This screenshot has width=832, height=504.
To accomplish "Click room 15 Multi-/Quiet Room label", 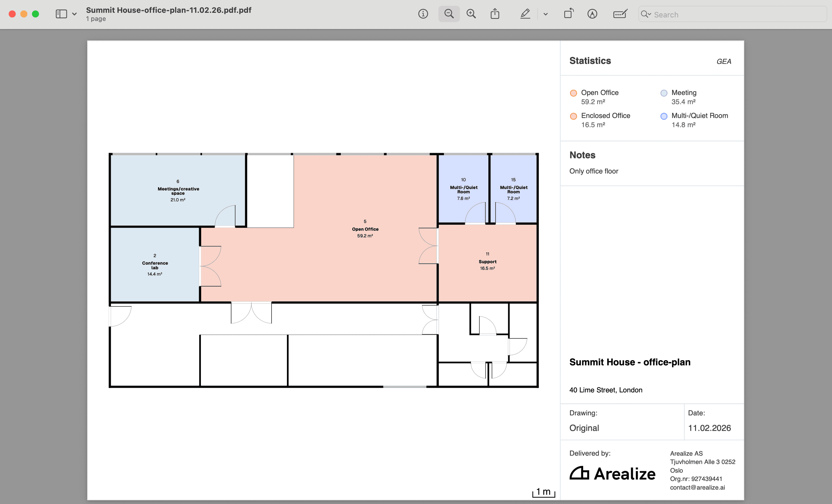I will pos(514,190).
